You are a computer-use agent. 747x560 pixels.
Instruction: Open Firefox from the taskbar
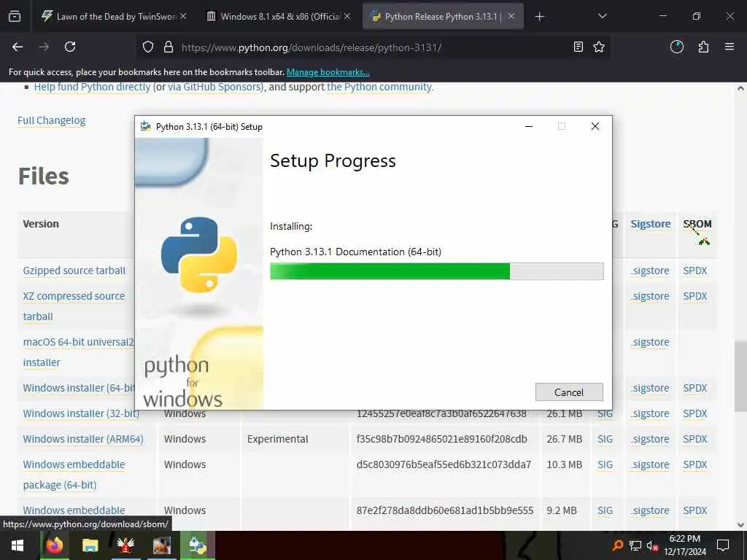[x=54, y=545]
